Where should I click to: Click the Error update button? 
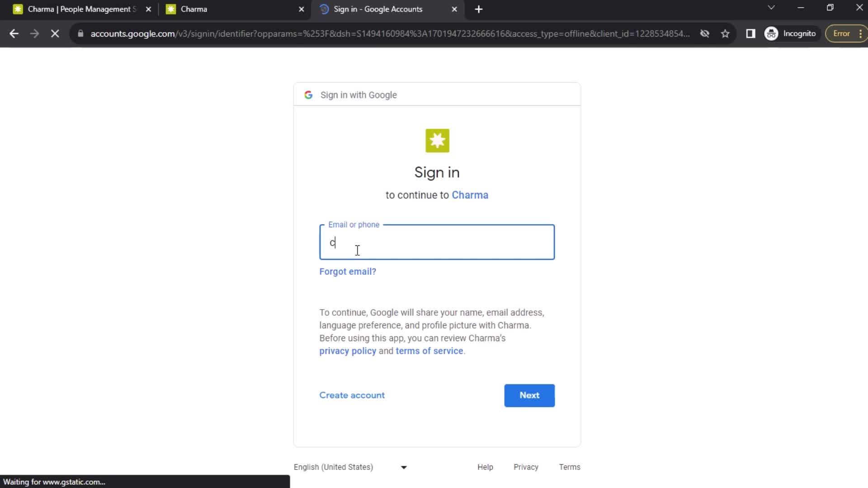(845, 33)
